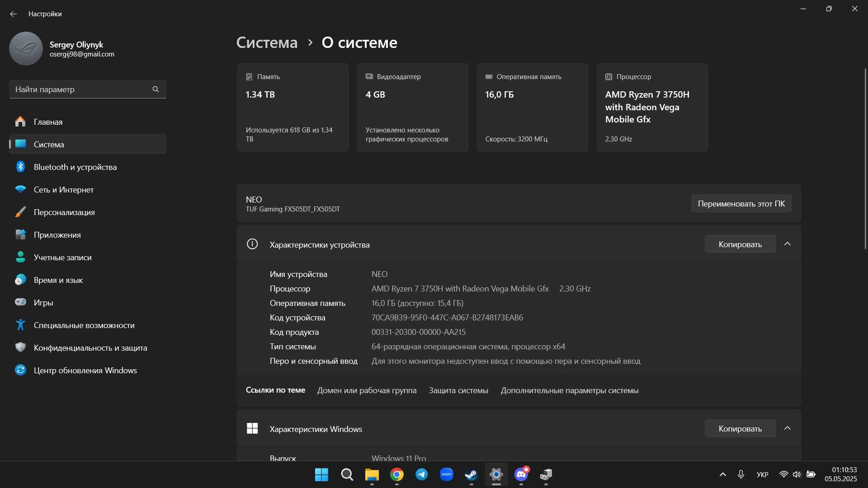Collapse 'Характеристики Windows' section chevron
The height and width of the screenshot is (488, 868).
pyautogui.click(x=787, y=428)
